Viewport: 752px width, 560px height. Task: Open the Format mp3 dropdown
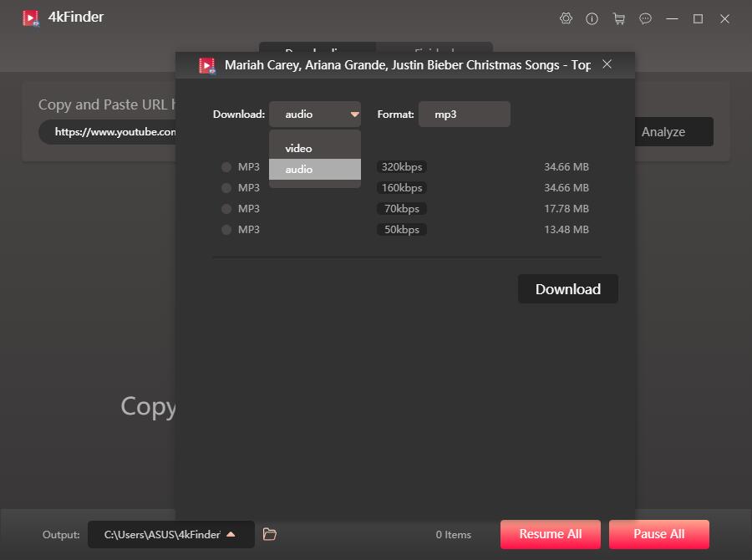click(465, 115)
